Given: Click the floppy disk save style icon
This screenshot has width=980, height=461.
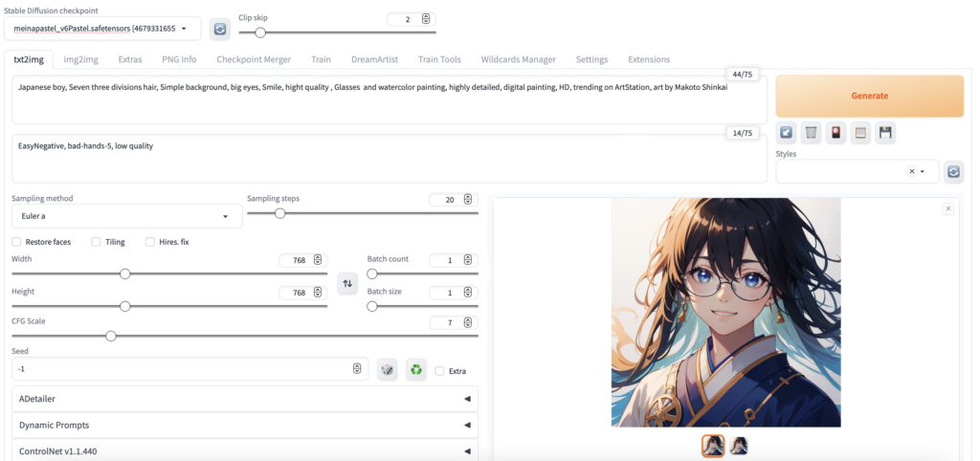Looking at the screenshot, I should (885, 133).
